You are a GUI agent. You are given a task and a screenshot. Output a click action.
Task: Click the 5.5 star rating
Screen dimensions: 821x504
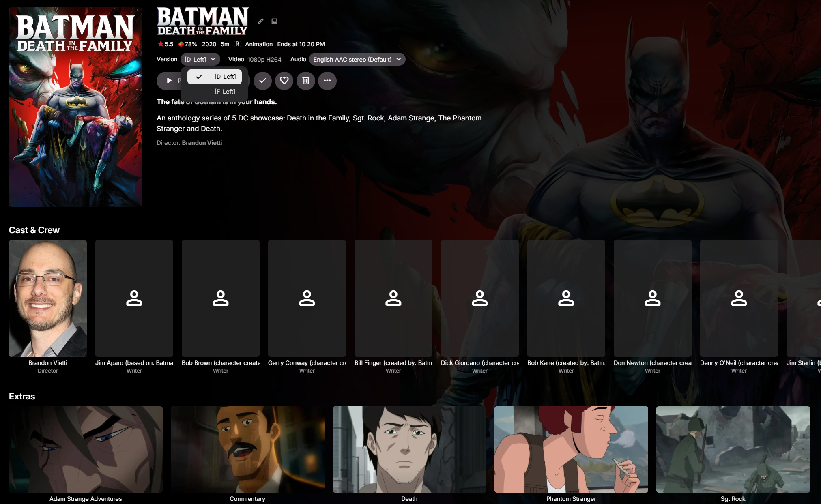(x=165, y=44)
